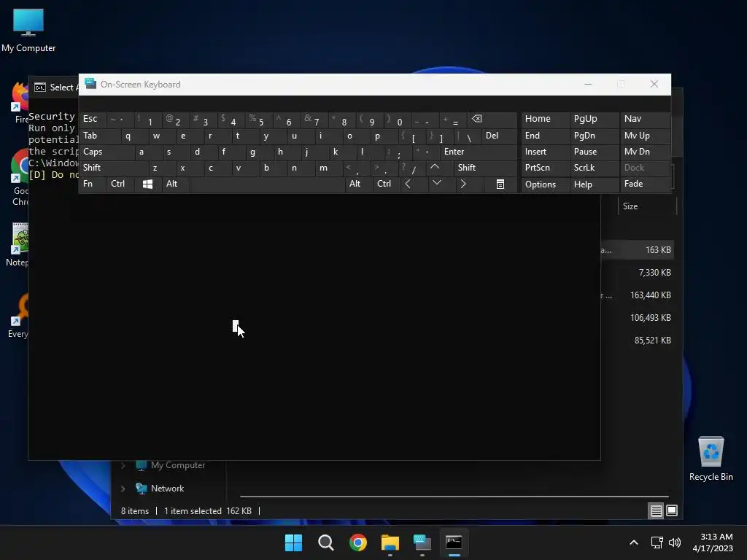Click the Pause key on keyboard
The width and height of the screenshot is (747, 560).
[594, 152]
